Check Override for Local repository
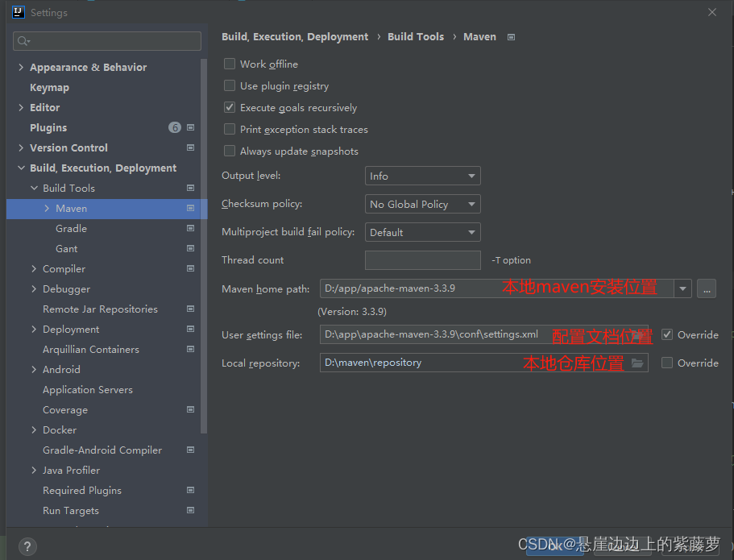 point(667,363)
